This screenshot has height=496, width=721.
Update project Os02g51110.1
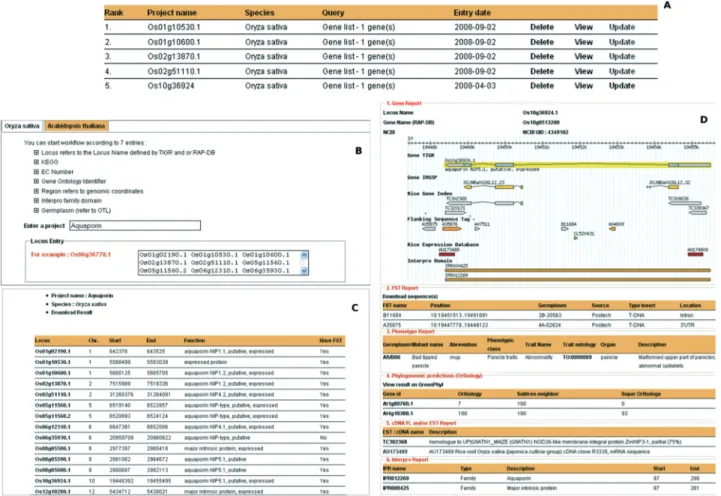622,71
